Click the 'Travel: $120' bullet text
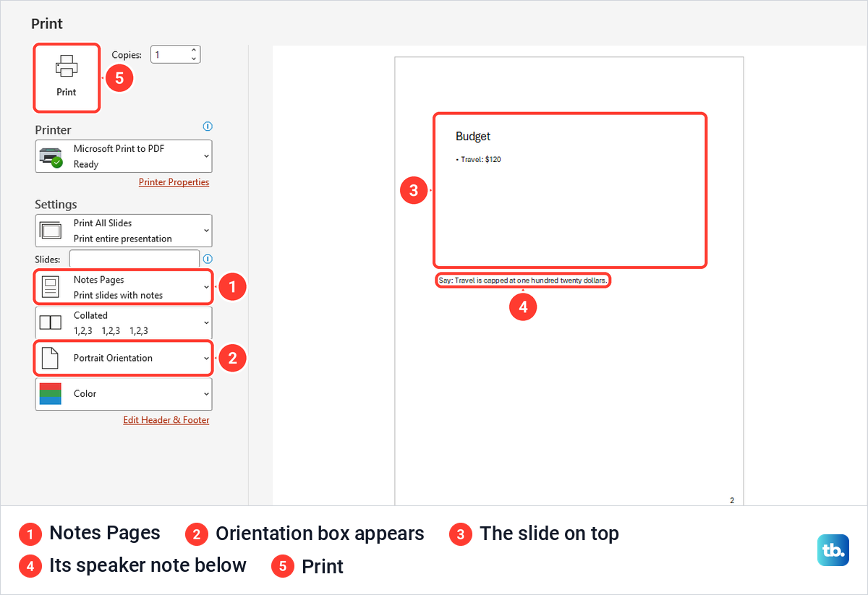 pyautogui.click(x=479, y=159)
